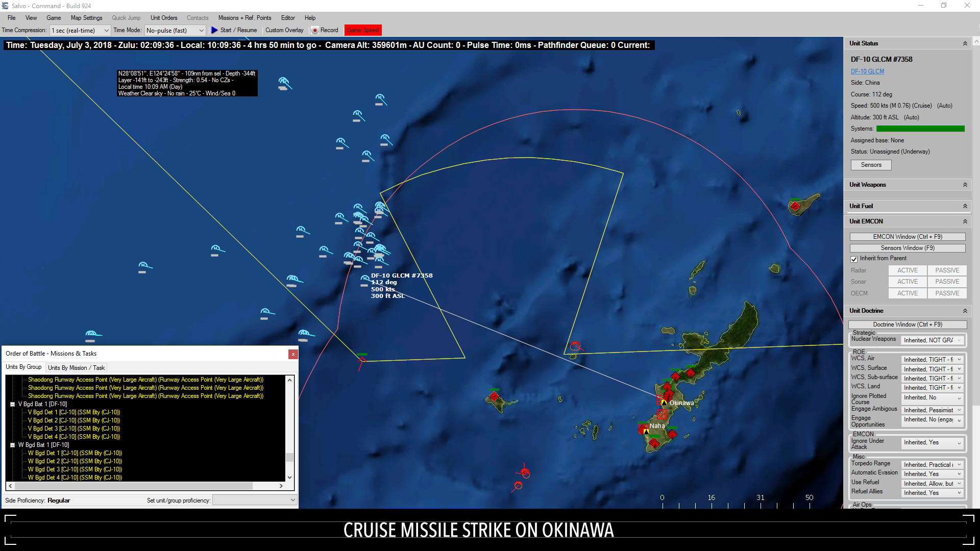Expand W Bgd Bat 1 DF-10 tree node
The width and height of the screenshot is (980, 551).
13,445
